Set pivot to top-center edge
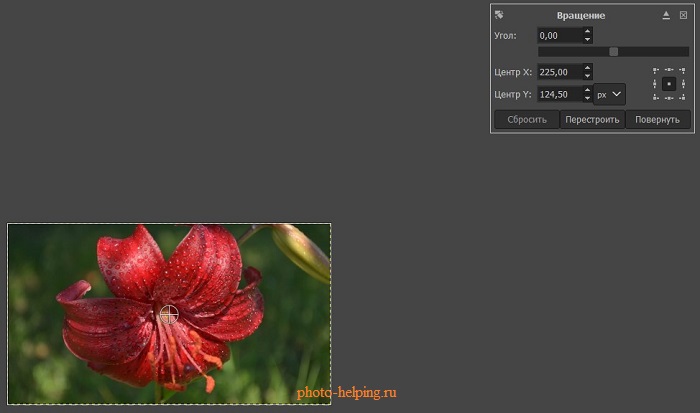Screen dimensions: 700x413 coord(669,70)
